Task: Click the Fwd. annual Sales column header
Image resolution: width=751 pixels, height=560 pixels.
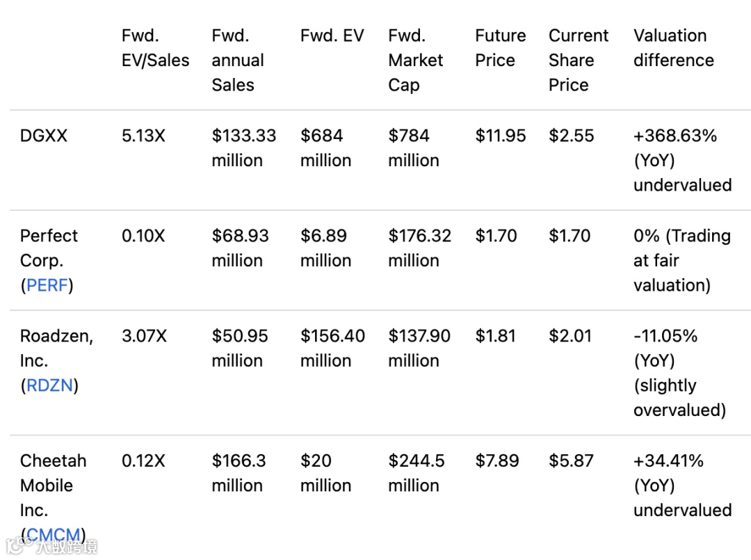Action: [x=238, y=61]
